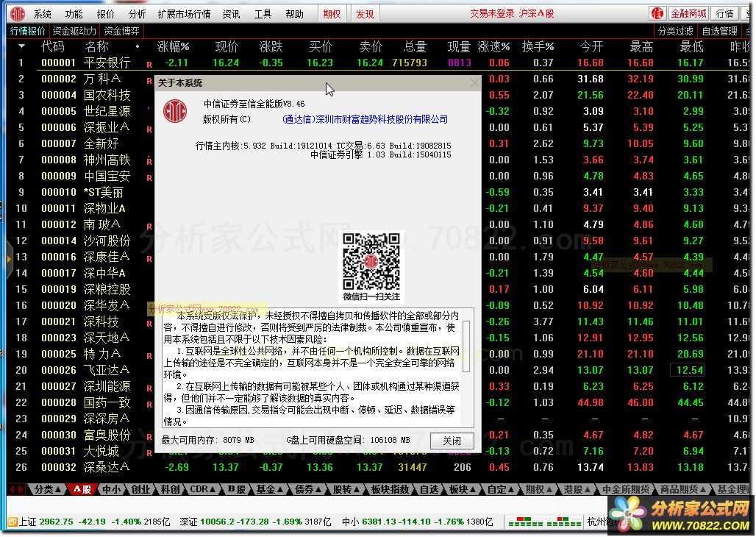The image size is (756, 537).
Task: Click the 期权 button in the toolbar
Action: tap(332, 14)
